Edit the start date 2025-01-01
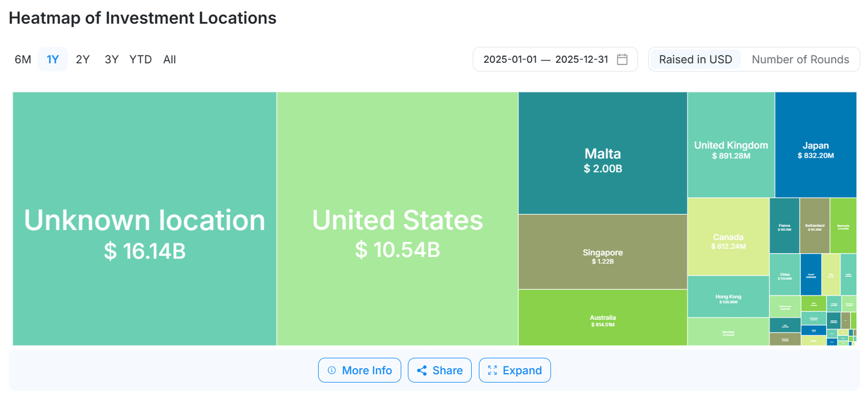The image size is (868, 404). [510, 59]
